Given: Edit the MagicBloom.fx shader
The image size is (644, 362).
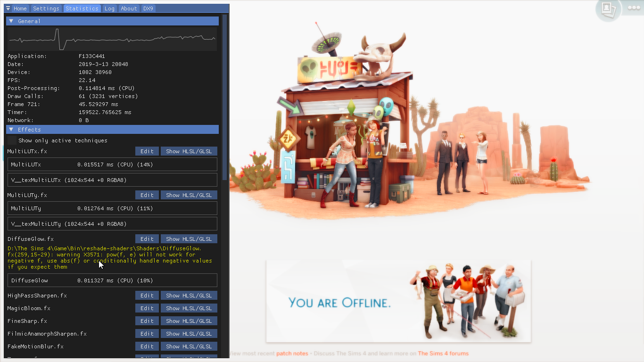Looking at the screenshot, I should pyautogui.click(x=147, y=308).
